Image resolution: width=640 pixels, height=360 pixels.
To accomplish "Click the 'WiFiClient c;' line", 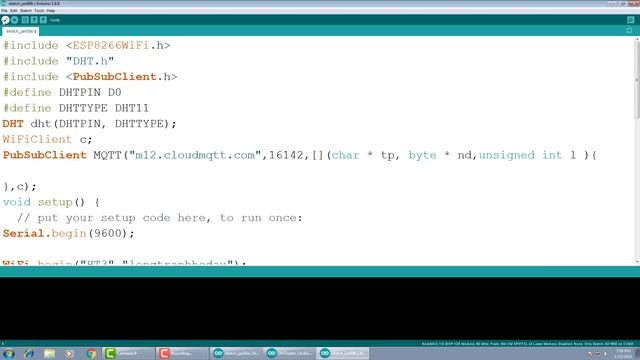I will [47, 140].
